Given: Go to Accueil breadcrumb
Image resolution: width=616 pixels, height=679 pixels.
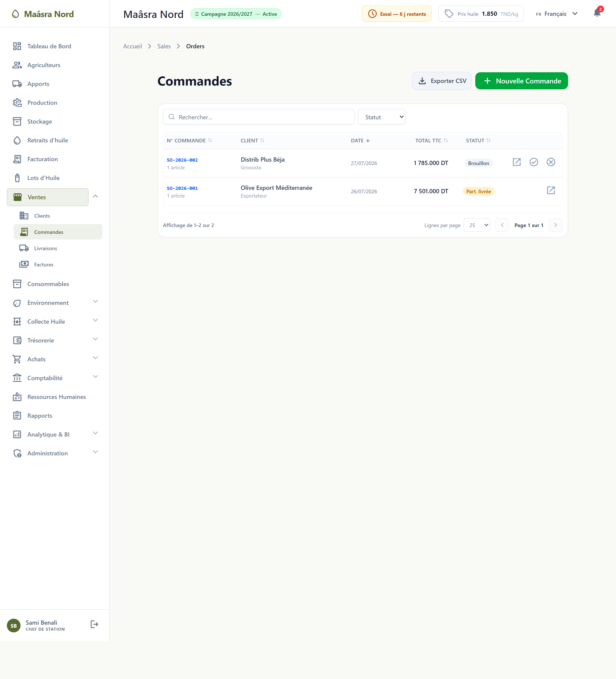Looking at the screenshot, I should [x=132, y=46].
